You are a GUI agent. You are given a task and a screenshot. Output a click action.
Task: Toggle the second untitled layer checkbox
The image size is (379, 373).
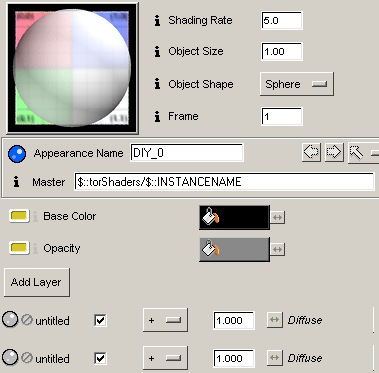tap(100, 359)
